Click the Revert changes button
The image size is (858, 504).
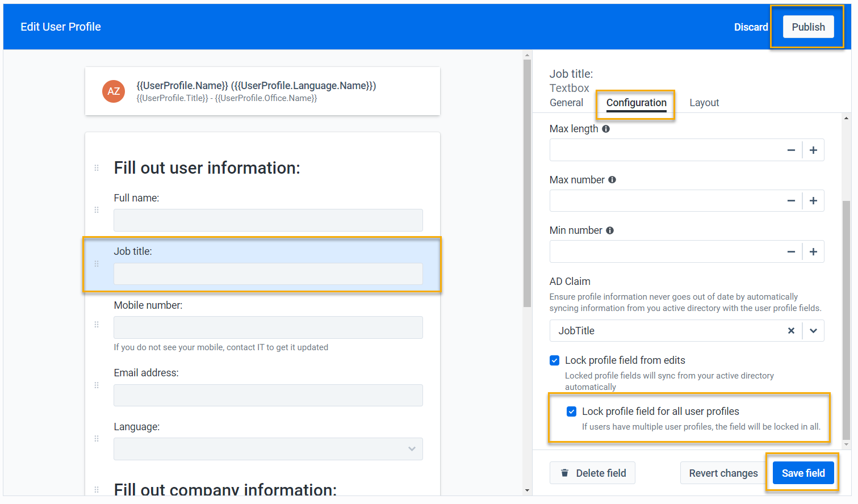coord(723,473)
